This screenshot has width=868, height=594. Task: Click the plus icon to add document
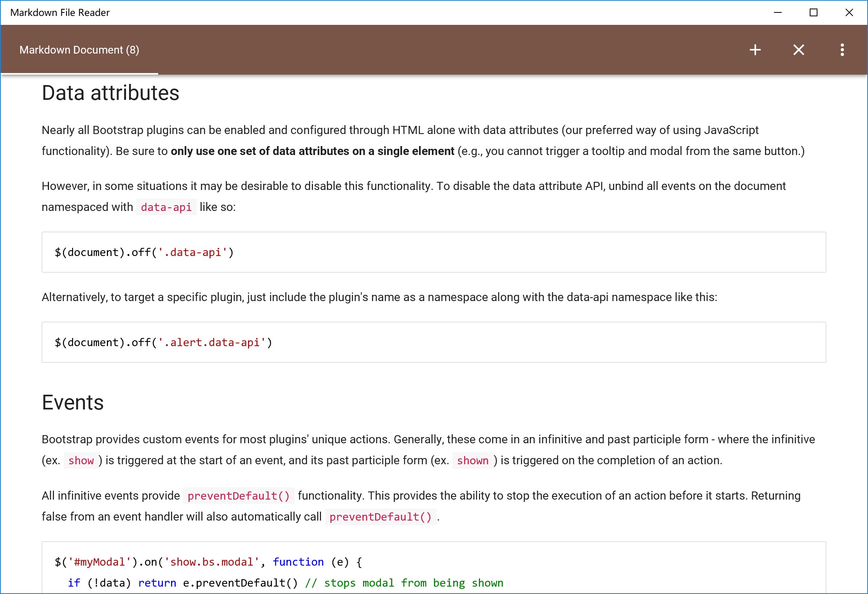click(755, 50)
